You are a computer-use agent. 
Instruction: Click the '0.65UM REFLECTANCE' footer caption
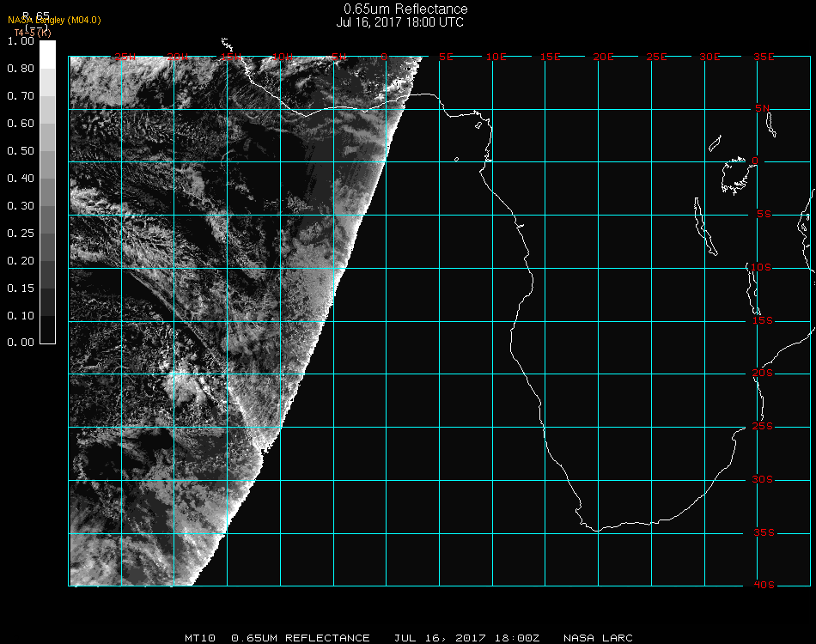click(301, 638)
